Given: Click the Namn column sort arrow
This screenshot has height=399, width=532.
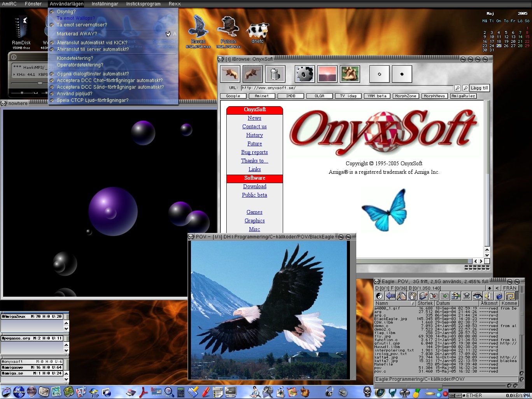Looking at the screenshot, I should pyautogui.click(x=412, y=303).
